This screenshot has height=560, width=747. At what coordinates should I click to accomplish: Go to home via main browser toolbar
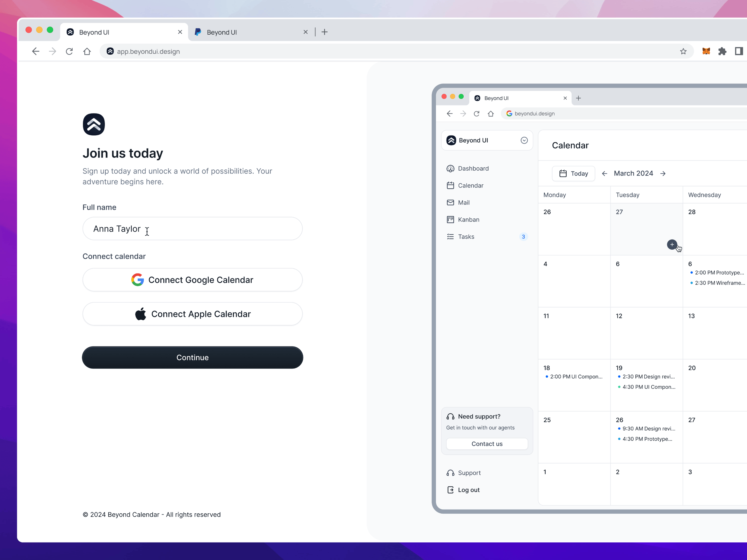[x=87, y=51]
